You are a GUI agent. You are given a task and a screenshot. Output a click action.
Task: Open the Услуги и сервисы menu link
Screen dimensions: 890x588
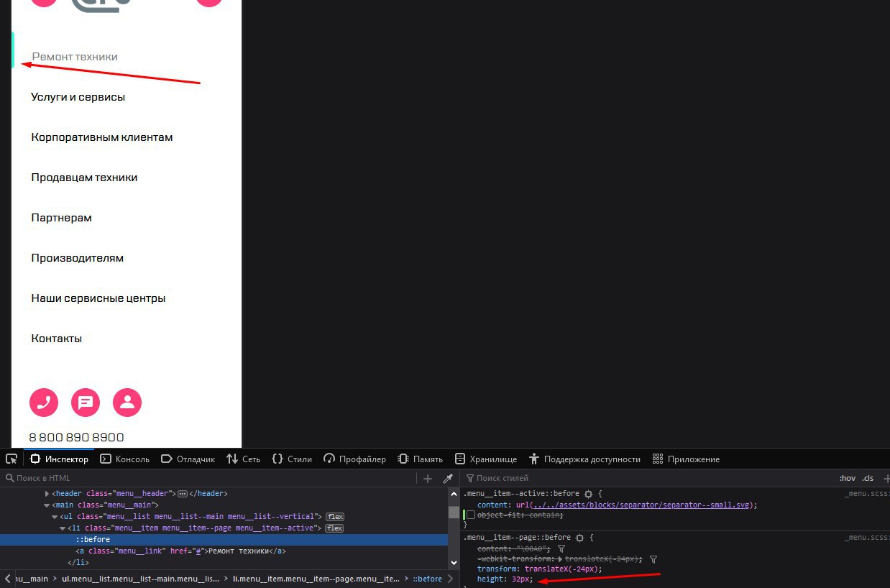(78, 97)
